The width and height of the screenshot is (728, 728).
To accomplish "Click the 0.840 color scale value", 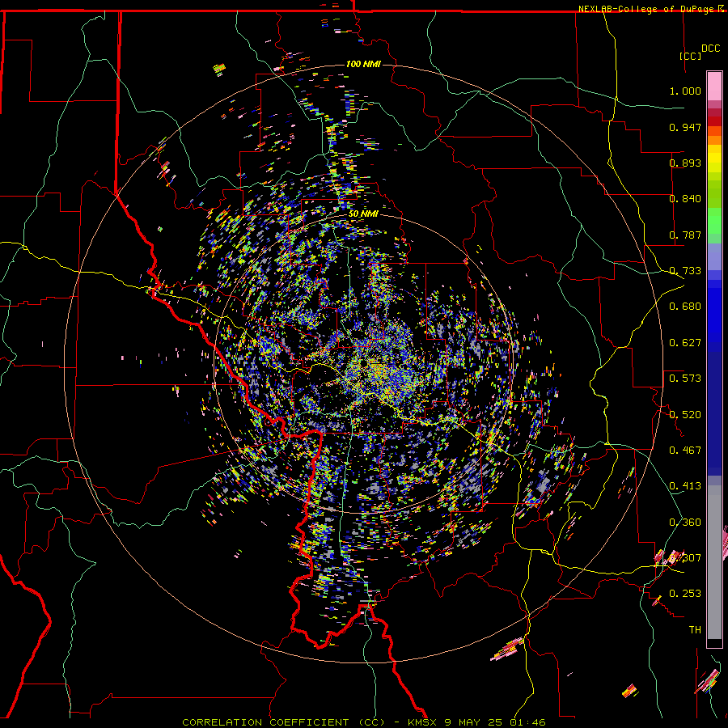I will 685,199.
